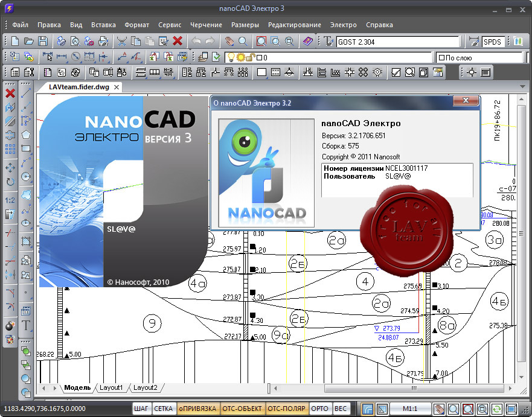Viewport: 532px width, 417px height.
Task: Open the Электро menu
Action: click(x=344, y=25)
